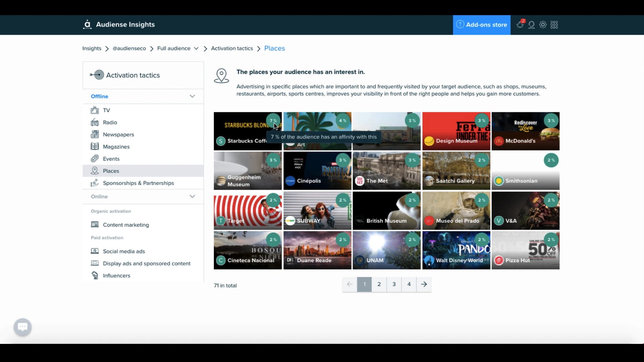Open the Guggenheim Museum card
The width and height of the screenshot is (644, 362).
(x=248, y=171)
